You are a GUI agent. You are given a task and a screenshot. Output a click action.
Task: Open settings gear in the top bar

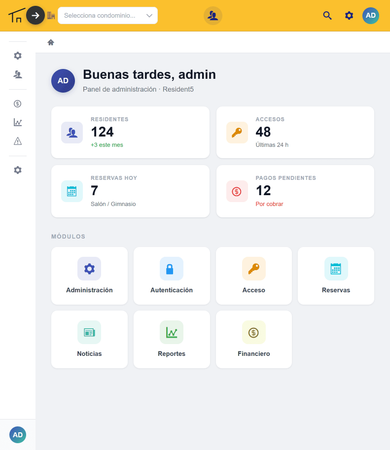click(349, 16)
